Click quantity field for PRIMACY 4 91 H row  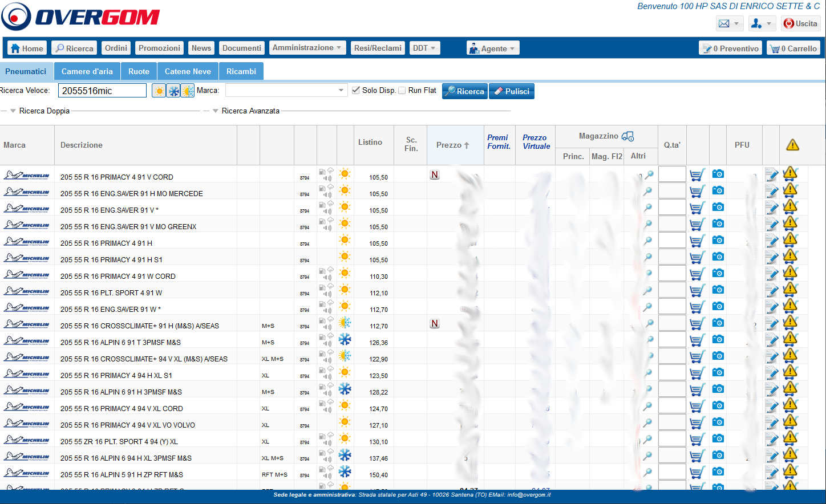(672, 240)
